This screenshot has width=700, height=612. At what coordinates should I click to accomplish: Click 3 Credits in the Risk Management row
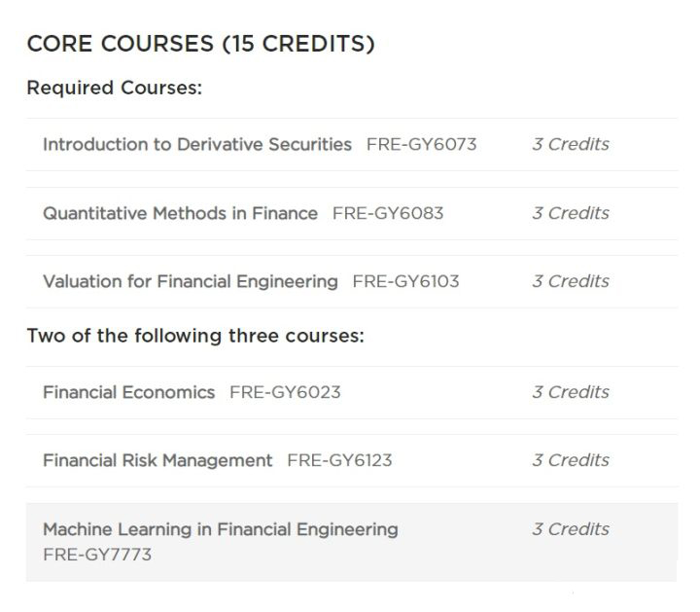click(x=570, y=460)
